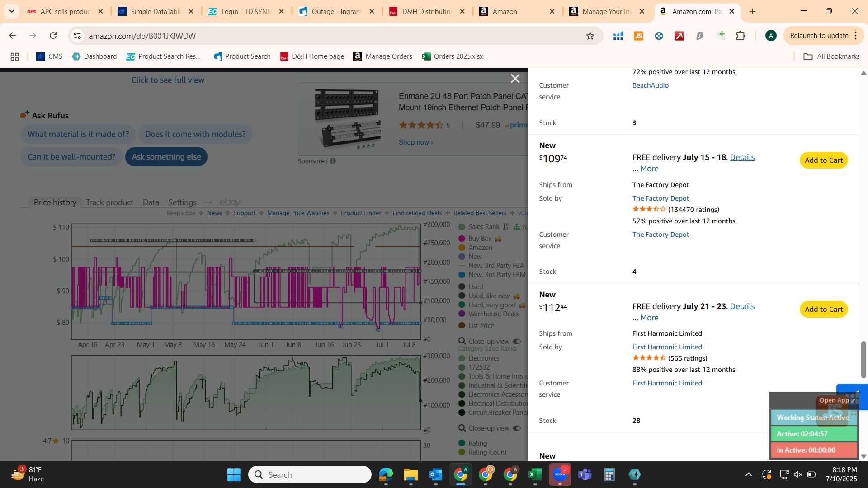Ask Rufus what material it is made of
This screenshot has height=488, width=868.
(78, 134)
